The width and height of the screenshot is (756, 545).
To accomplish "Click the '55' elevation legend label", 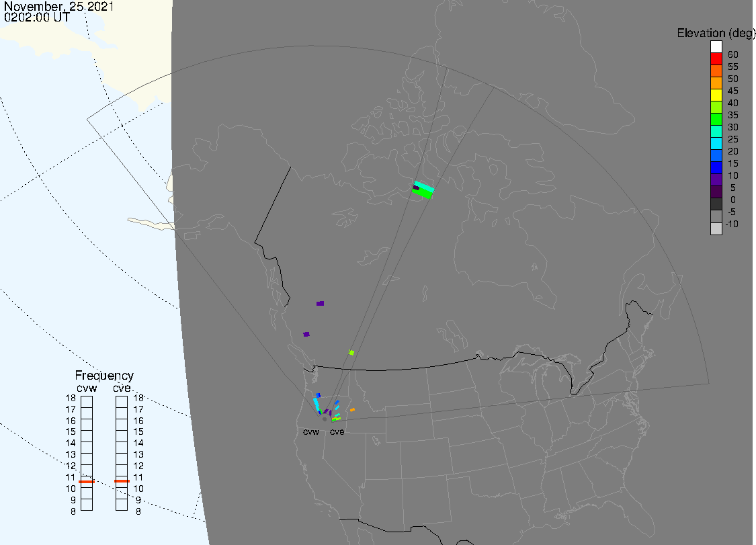I will coord(733,67).
